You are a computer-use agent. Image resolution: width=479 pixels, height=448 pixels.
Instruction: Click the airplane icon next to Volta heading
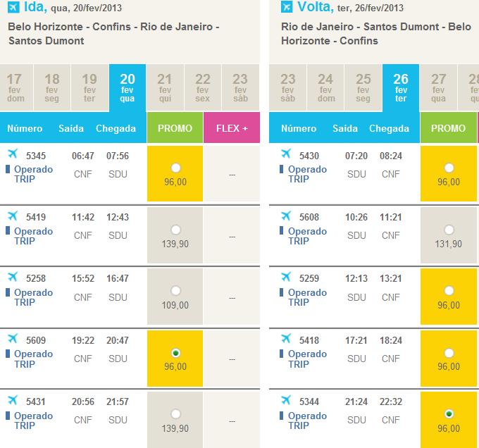[x=286, y=8]
